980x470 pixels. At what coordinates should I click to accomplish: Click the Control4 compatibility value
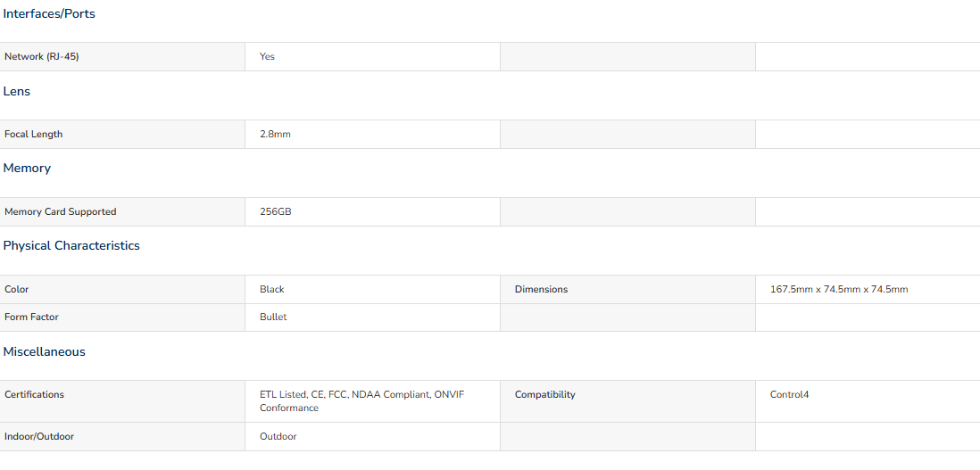[789, 395]
